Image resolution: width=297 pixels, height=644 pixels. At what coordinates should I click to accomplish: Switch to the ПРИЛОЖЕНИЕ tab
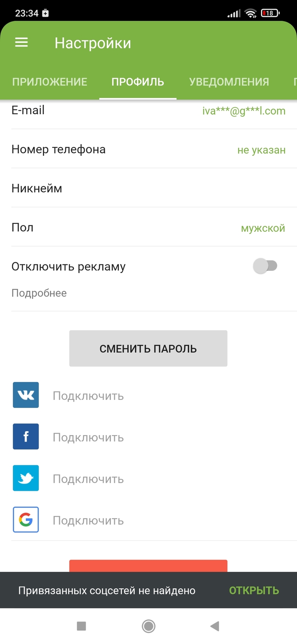50,82
